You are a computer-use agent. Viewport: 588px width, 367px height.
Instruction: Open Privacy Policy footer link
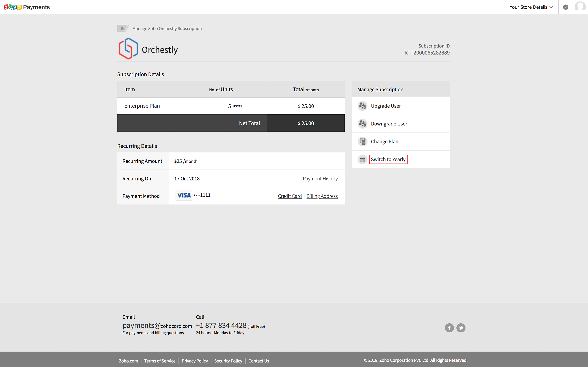point(195,361)
